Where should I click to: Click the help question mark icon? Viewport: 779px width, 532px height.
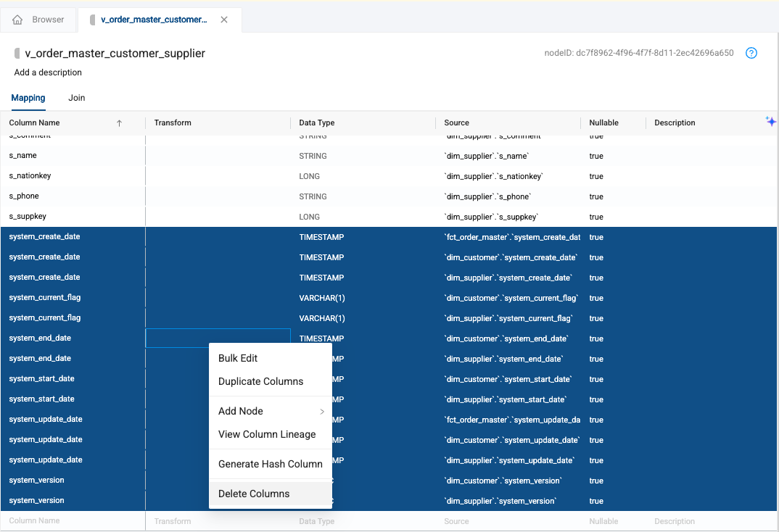click(751, 53)
